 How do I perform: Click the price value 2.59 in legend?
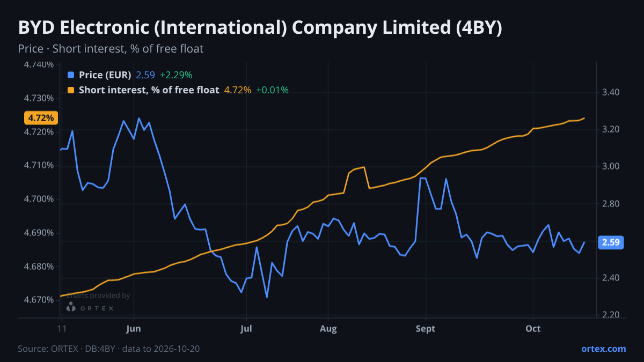145,75
